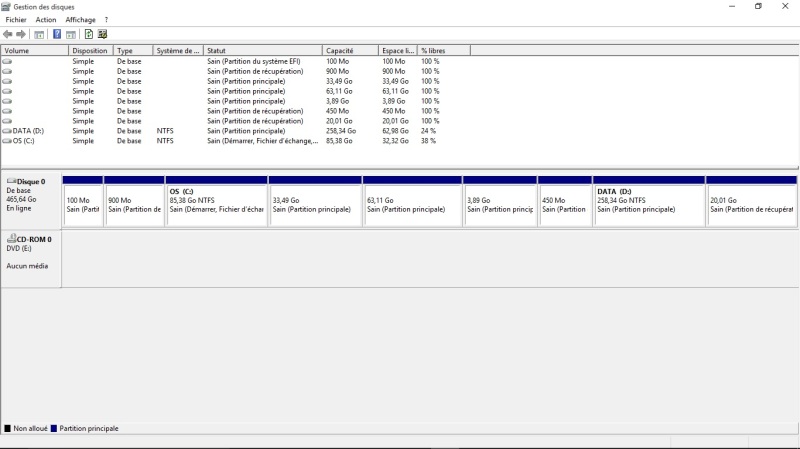The image size is (800, 449).
Task: Click 'DVD (E:)' label
Action: (19, 248)
